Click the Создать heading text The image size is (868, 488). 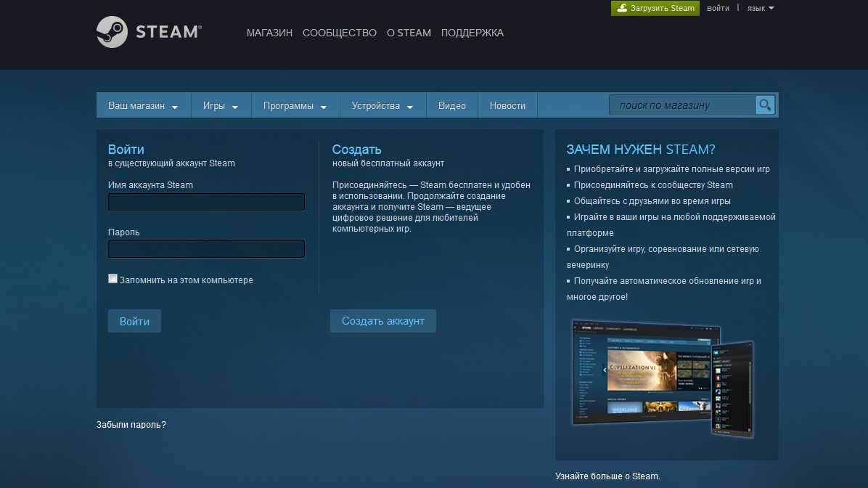[x=356, y=149]
